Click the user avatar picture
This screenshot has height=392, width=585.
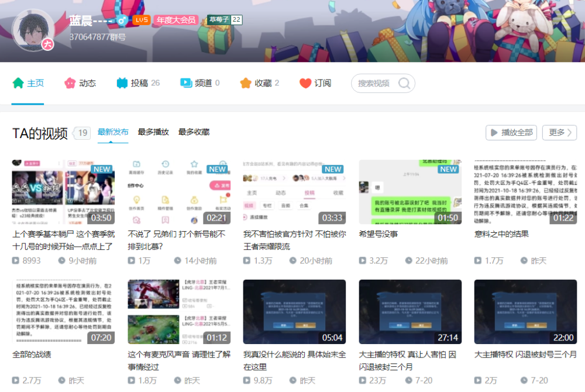(x=33, y=30)
